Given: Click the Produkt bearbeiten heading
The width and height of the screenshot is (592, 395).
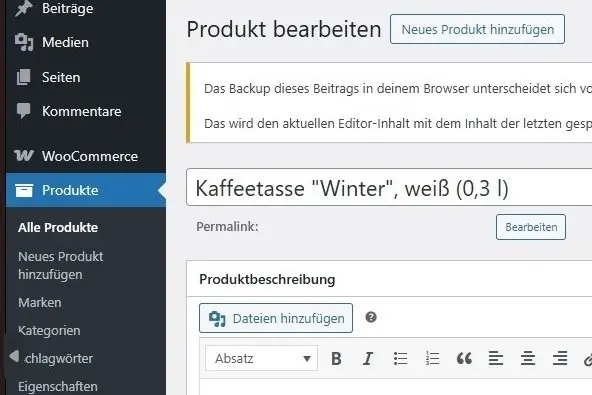Looking at the screenshot, I should click(x=284, y=29).
